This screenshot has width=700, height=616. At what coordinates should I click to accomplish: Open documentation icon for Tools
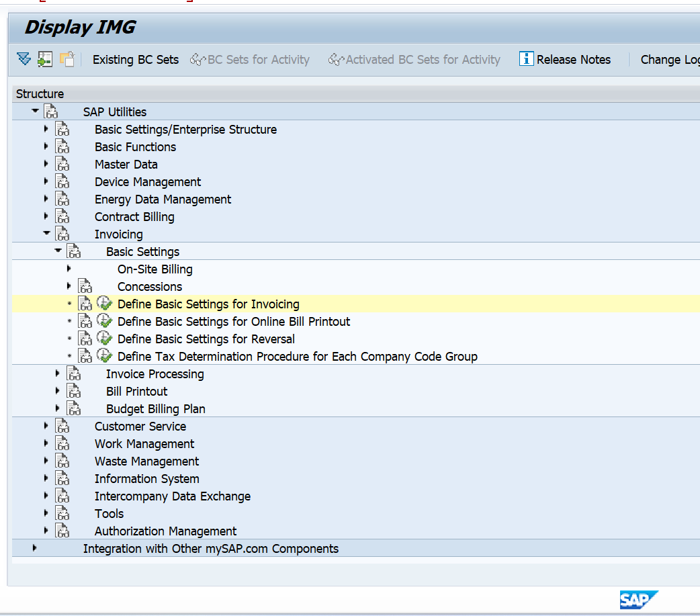click(62, 513)
